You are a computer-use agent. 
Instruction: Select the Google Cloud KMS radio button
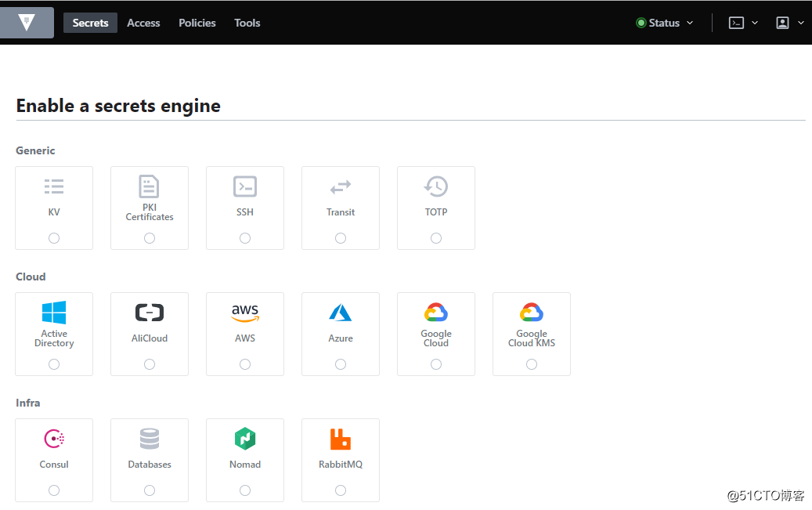(532, 364)
